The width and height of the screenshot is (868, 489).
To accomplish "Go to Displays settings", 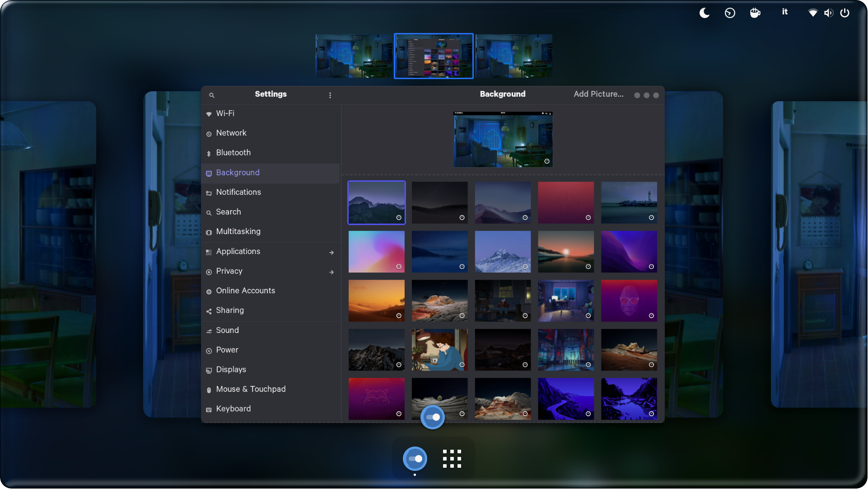I will click(231, 369).
